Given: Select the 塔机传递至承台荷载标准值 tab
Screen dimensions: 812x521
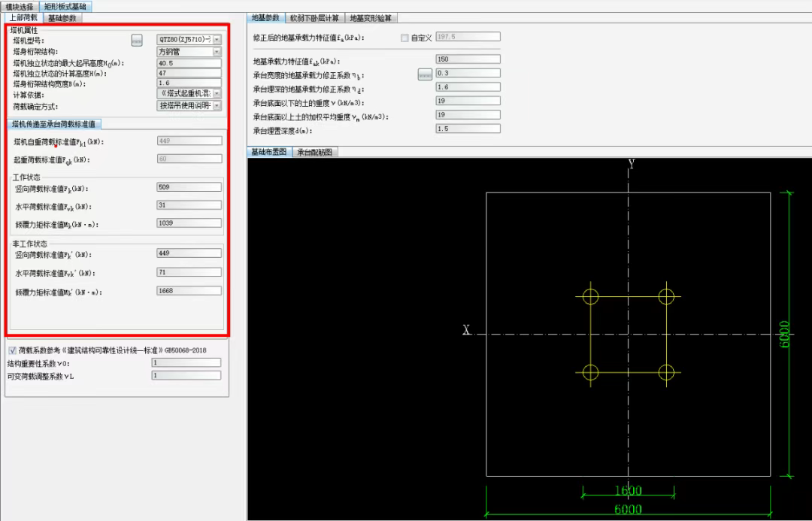Looking at the screenshot, I should pos(54,124).
